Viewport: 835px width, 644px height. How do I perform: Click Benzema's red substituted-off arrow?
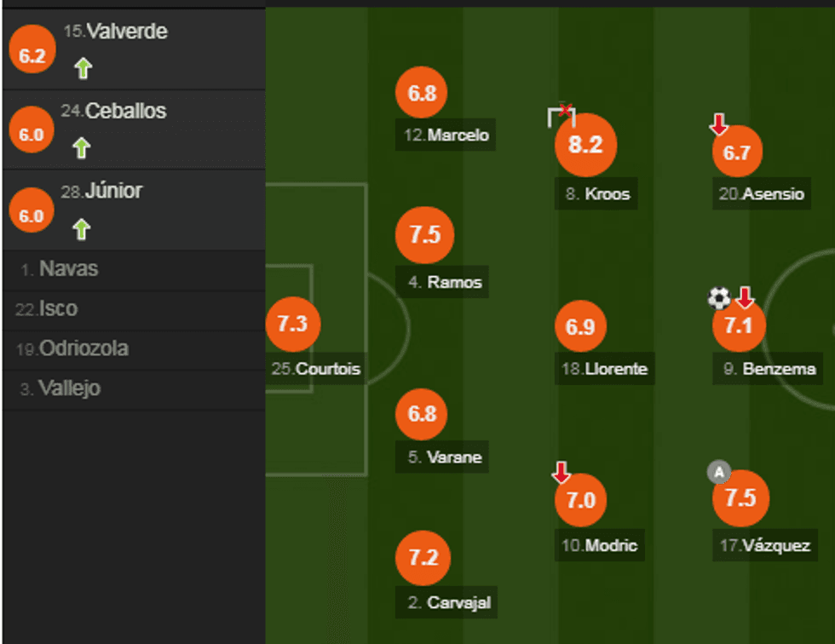pos(746,297)
